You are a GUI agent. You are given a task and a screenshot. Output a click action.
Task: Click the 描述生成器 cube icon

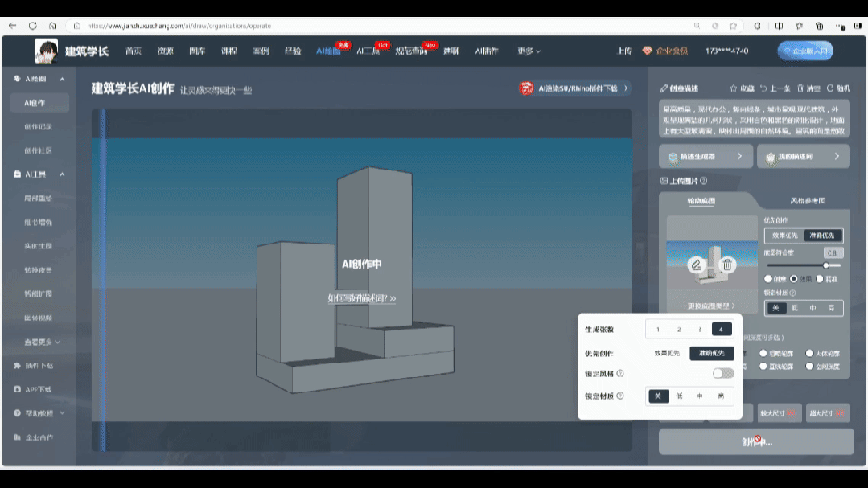673,157
